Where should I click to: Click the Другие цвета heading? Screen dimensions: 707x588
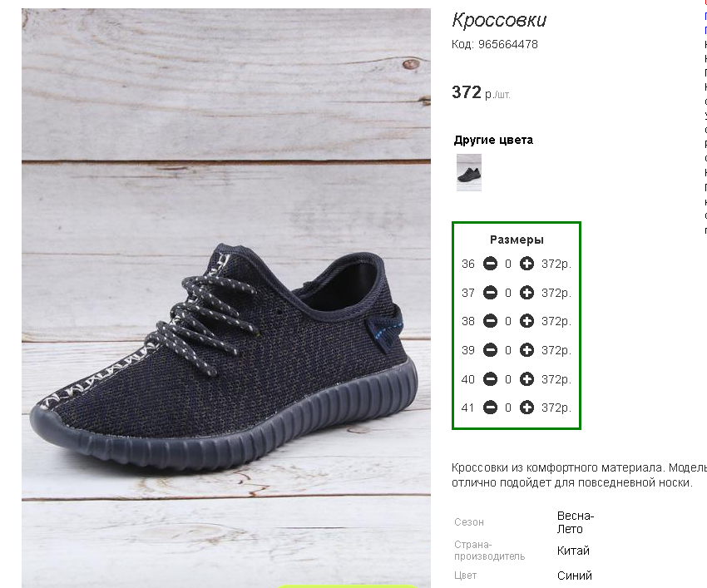pos(493,140)
